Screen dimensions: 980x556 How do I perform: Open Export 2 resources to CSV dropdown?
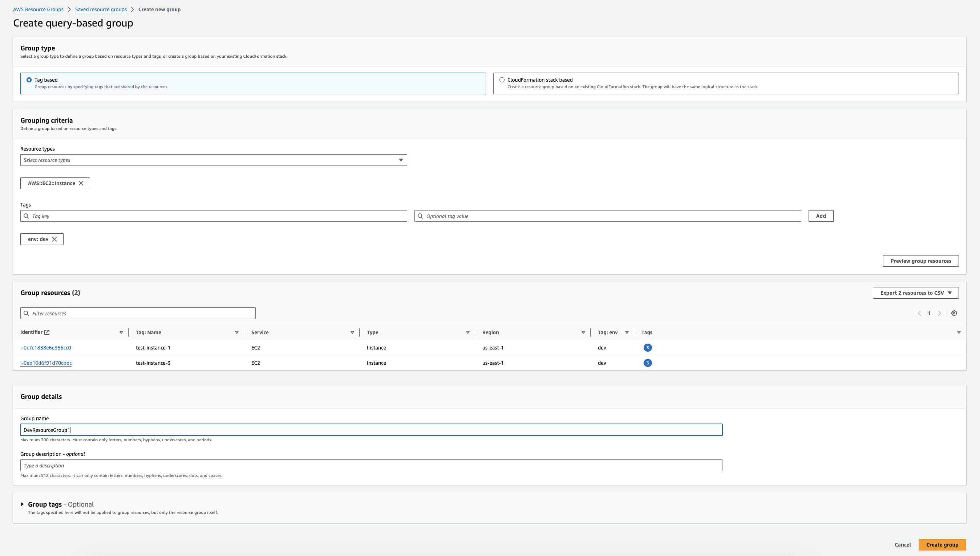coord(915,293)
